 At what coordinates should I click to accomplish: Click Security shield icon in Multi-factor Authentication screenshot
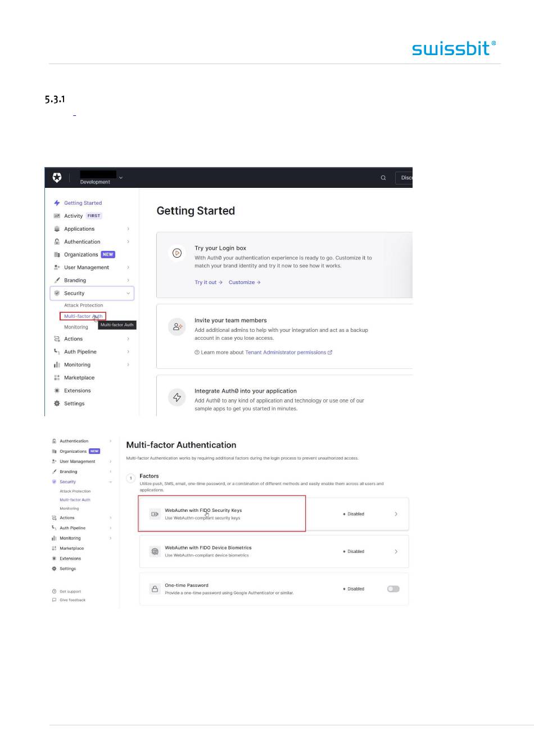click(54, 481)
